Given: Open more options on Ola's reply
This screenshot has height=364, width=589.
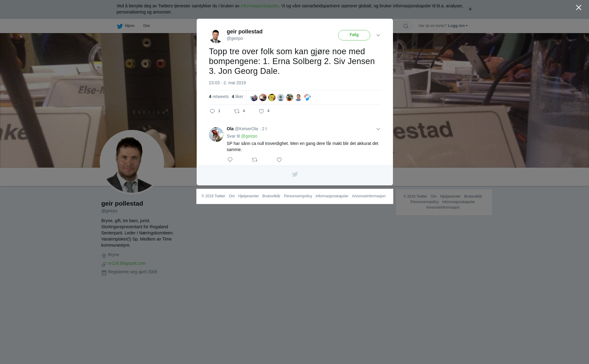Looking at the screenshot, I should tap(378, 129).
